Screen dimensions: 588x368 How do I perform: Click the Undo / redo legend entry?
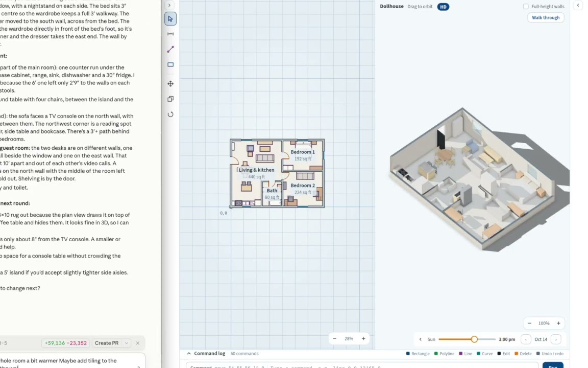550,354
